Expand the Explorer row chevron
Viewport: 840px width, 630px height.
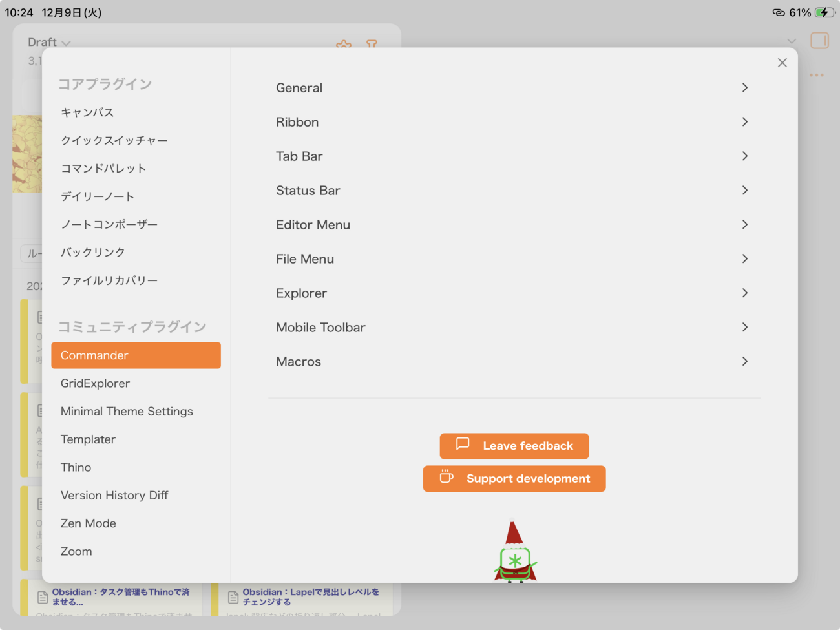[x=745, y=293]
